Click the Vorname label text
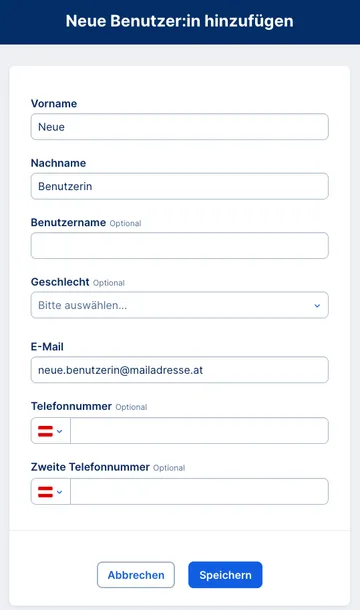 tap(54, 103)
